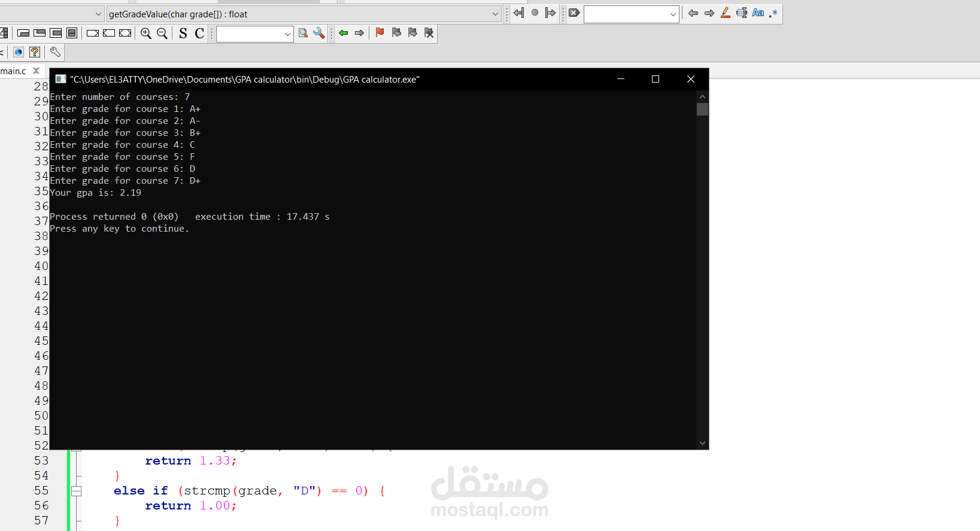Image resolution: width=980 pixels, height=531 pixels.
Task: Click line number 56 in the gutter
Action: 41,506
